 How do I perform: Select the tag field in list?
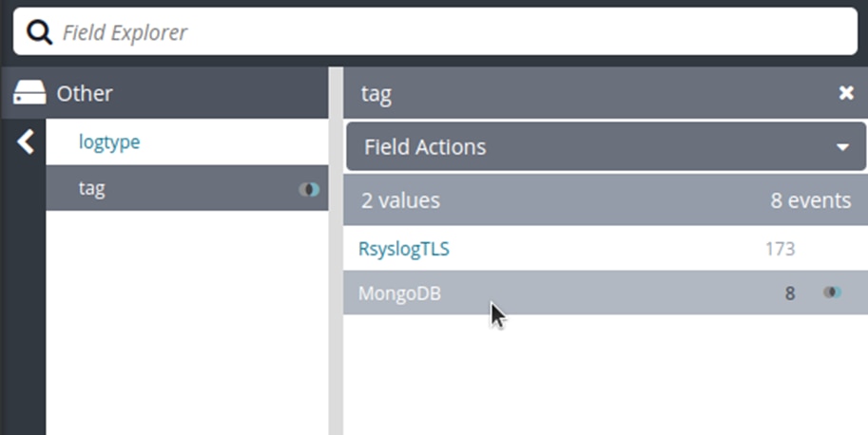[x=92, y=188]
